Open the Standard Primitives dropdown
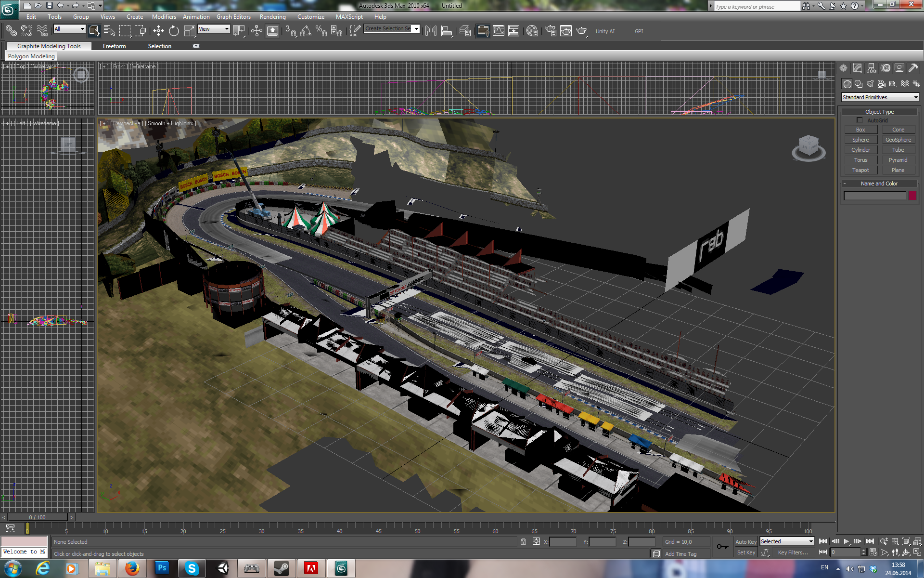 pos(880,97)
